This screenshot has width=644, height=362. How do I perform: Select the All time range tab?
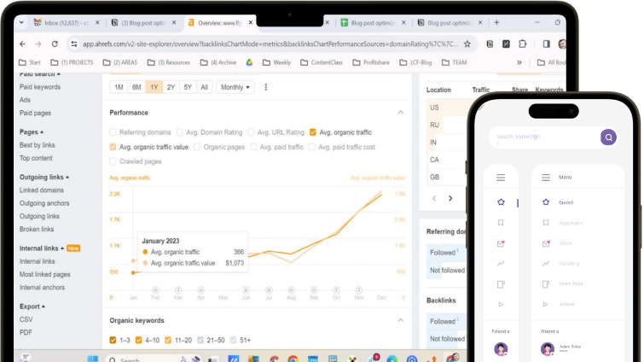click(204, 87)
